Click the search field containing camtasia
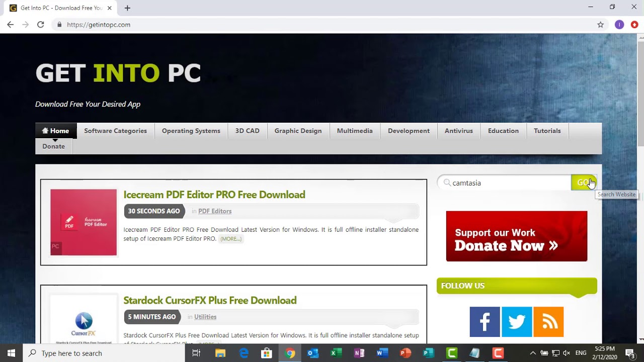Image resolution: width=644 pixels, height=362 pixels. pos(504,183)
